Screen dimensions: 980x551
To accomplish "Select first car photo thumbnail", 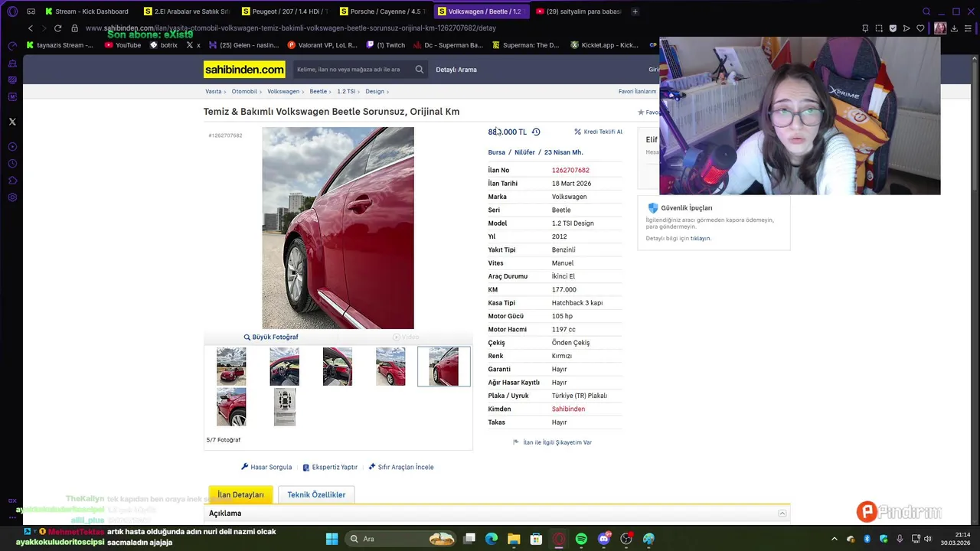I will (231, 367).
